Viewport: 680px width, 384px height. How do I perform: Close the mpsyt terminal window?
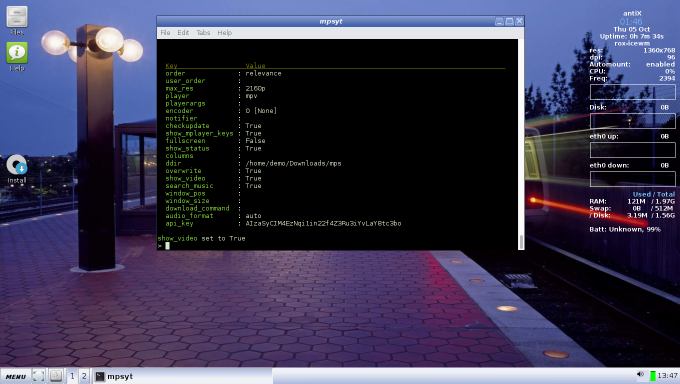(x=519, y=21)
